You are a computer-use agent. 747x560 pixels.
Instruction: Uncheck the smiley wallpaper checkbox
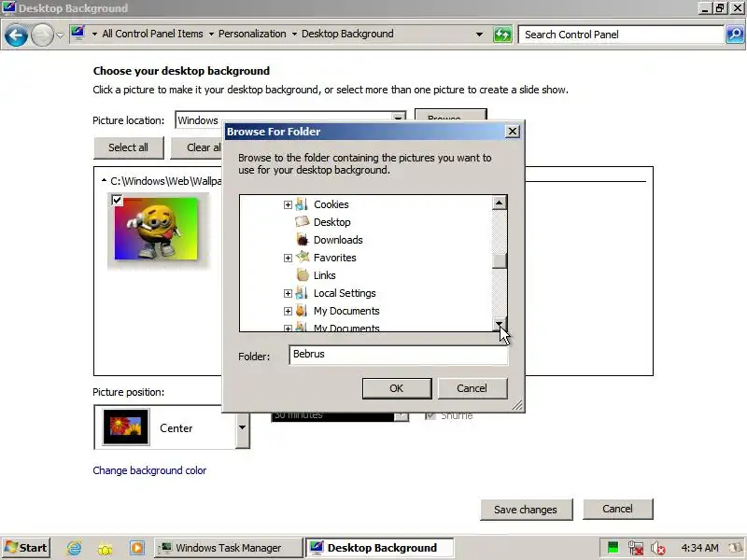(x=117, y=200)
